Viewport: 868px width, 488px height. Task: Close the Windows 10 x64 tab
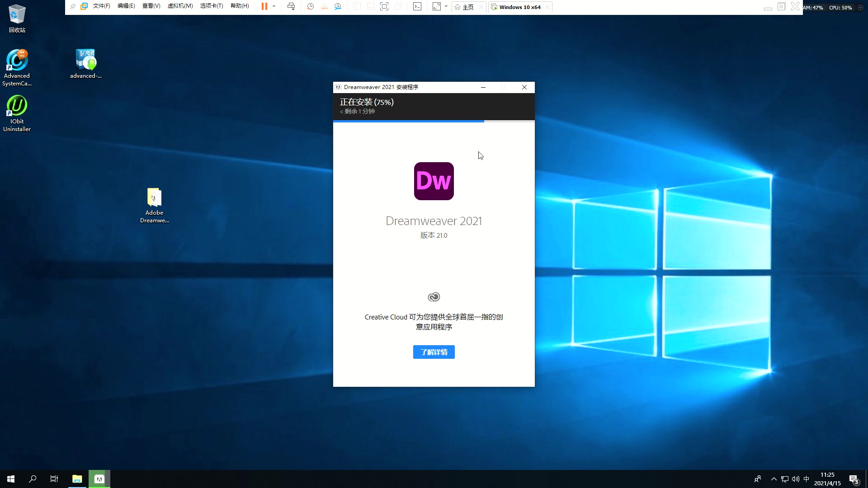pyautogui.click(x=547, y=7)
